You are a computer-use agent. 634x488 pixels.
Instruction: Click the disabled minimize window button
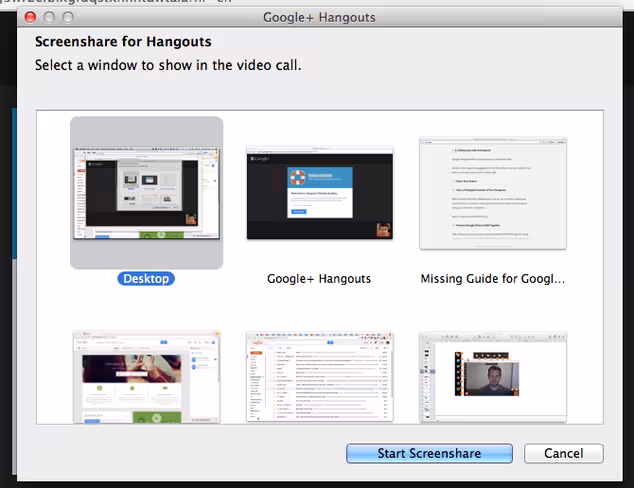(x=49, y=17)
